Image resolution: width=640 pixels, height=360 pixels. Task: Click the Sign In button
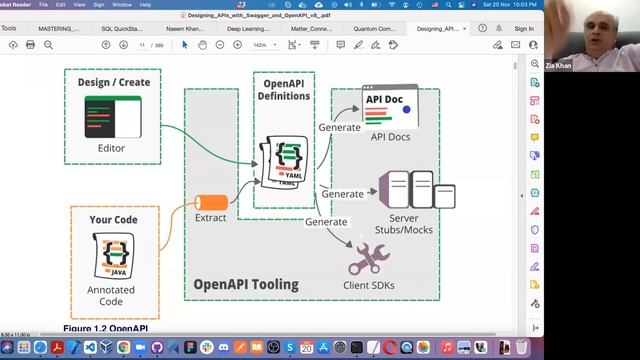tap(524, 29)
